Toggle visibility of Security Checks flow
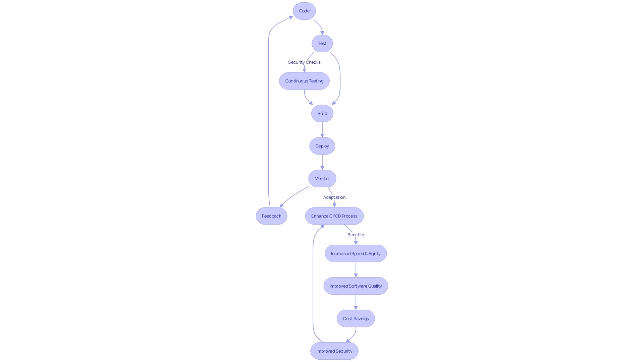 [304, 62]
